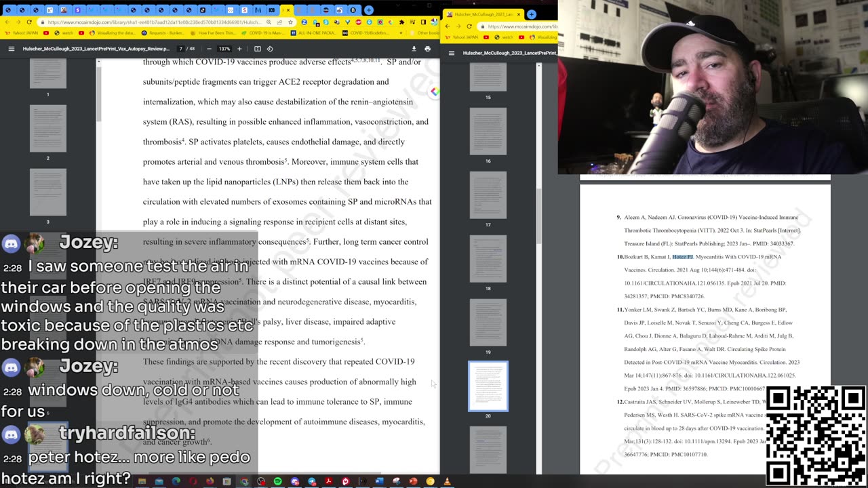The width and height of the screenshot is (868, 488).
Task: Go back in the left browser window
Action: [7, 22]
